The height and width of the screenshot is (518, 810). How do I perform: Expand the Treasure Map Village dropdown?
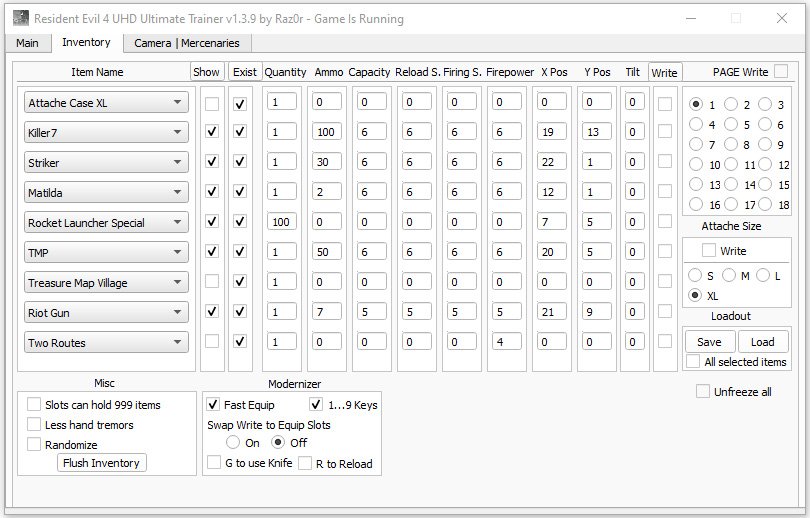coord(106,282)
